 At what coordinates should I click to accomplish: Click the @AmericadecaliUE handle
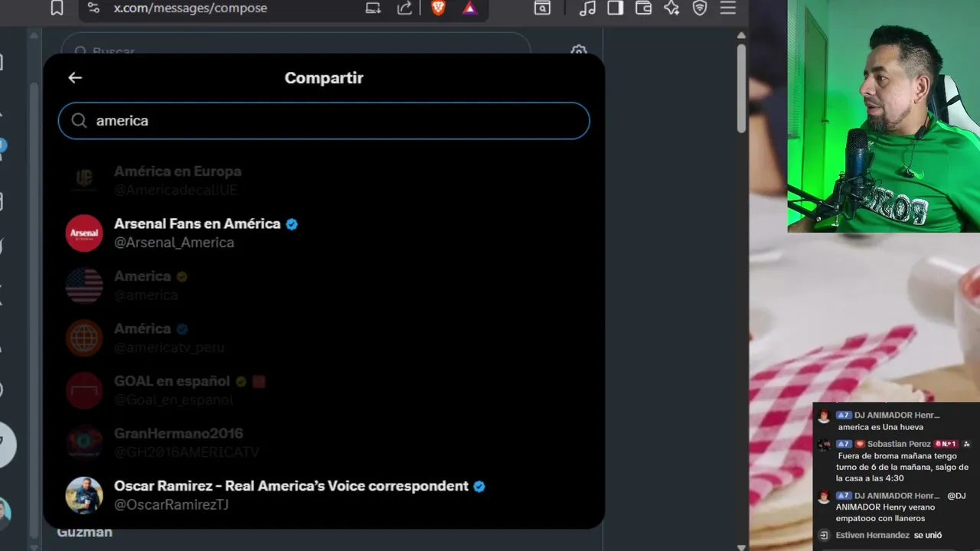coord(176,190)
